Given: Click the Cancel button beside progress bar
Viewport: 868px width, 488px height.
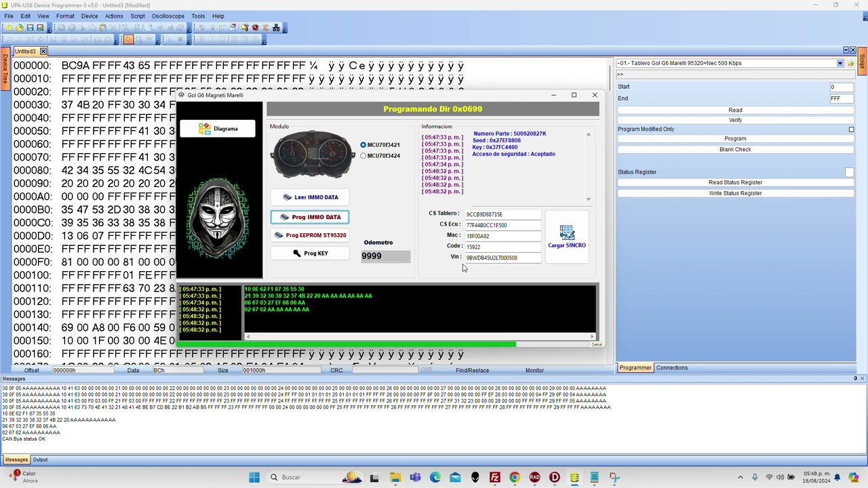Looking at the screenshot, I should 596,345.
